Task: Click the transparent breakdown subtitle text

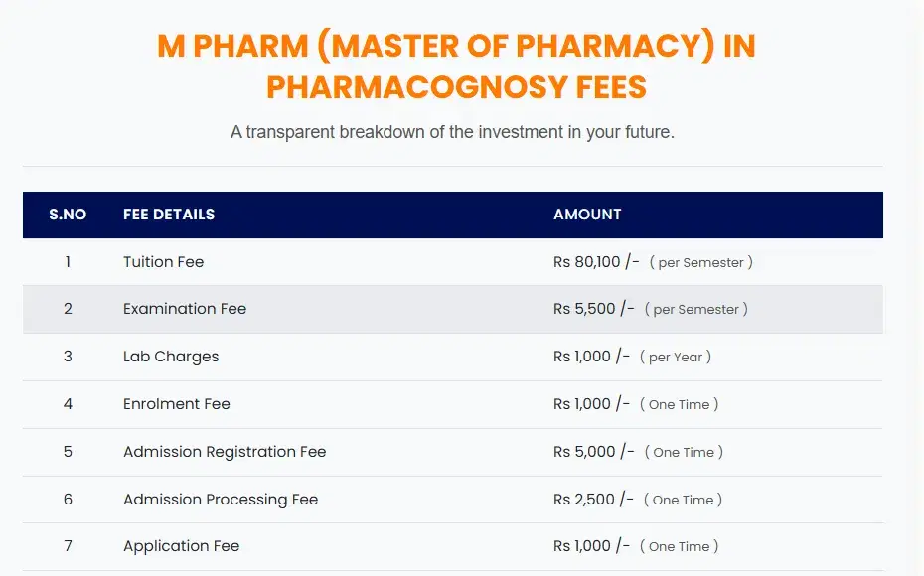Action: (452, 132)
